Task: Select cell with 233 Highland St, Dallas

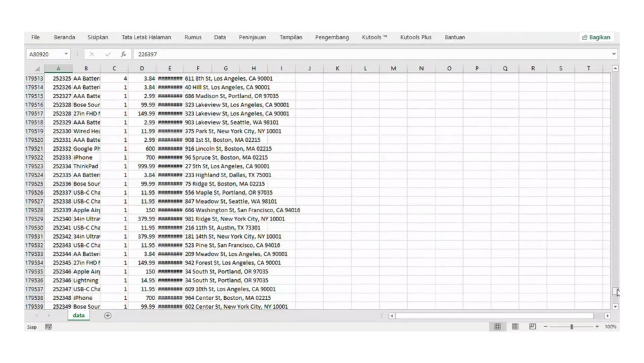Action: click(227, 175)
